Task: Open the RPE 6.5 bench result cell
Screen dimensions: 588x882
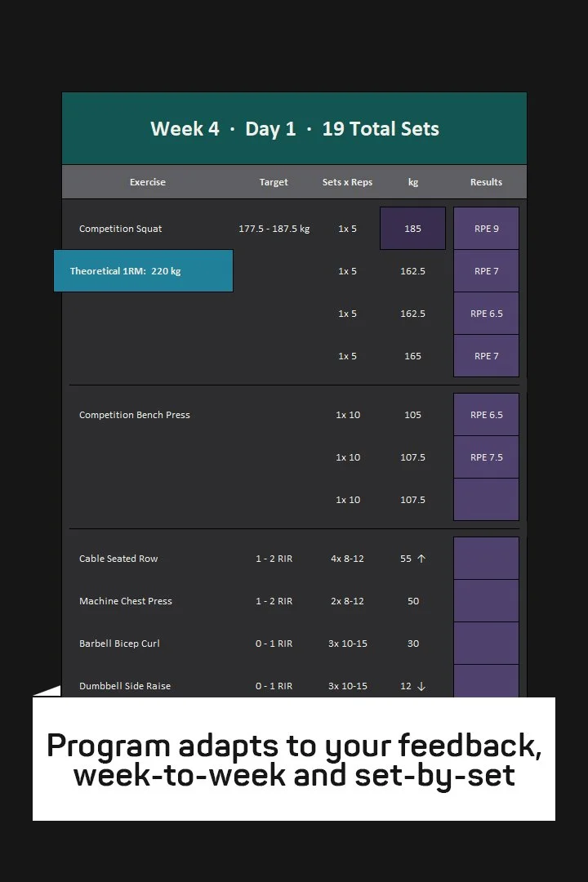Action: tap(486, 415)
